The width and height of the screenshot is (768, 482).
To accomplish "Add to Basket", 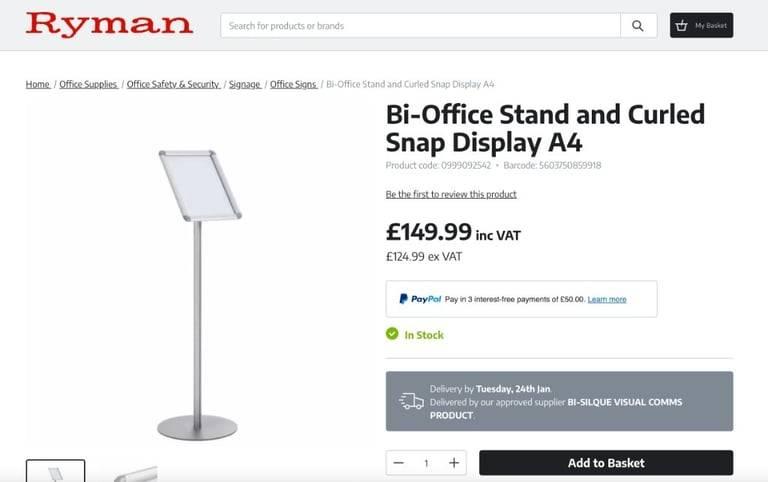I will (x=606, y=463).
